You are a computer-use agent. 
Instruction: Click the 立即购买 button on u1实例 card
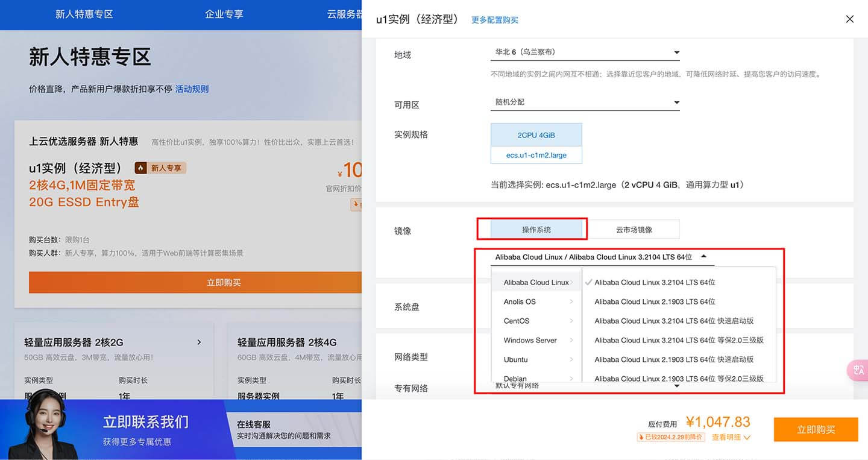[195, 282]
